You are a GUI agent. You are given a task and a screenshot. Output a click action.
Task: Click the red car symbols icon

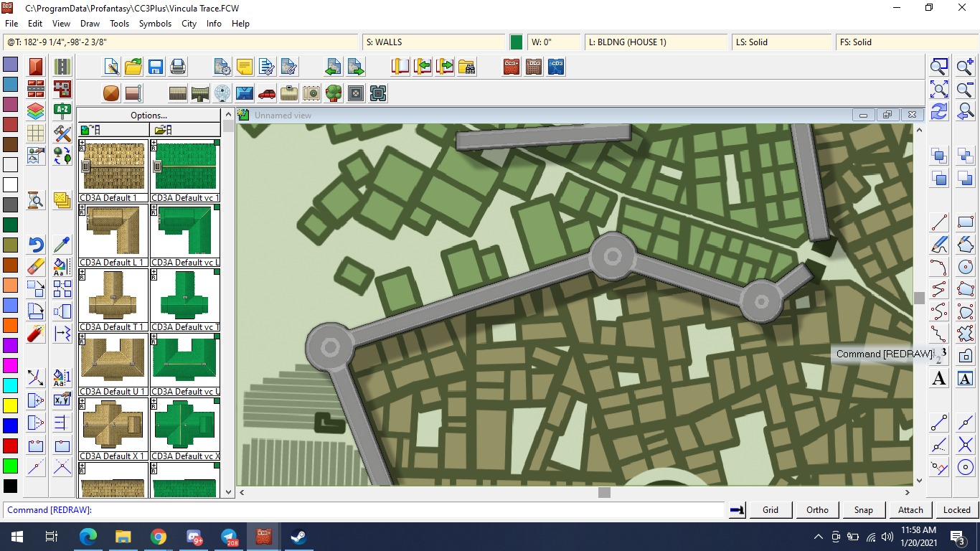[267, 93]
